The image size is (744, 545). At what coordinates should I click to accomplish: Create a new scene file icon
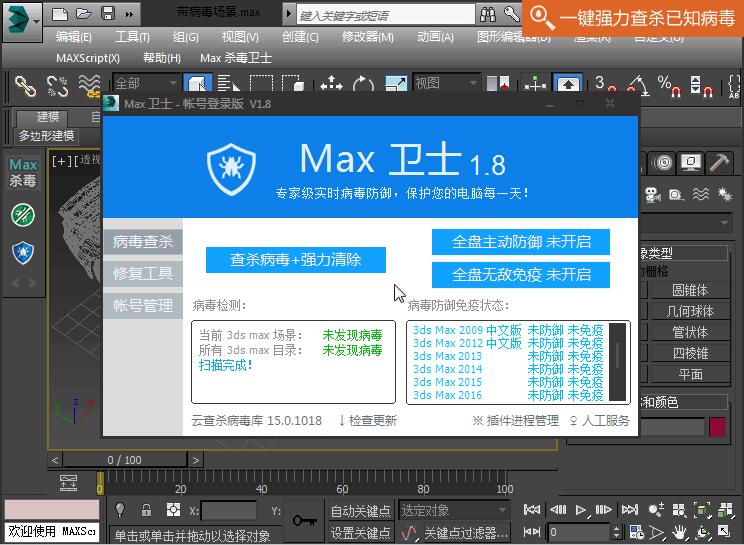(60, 14)
